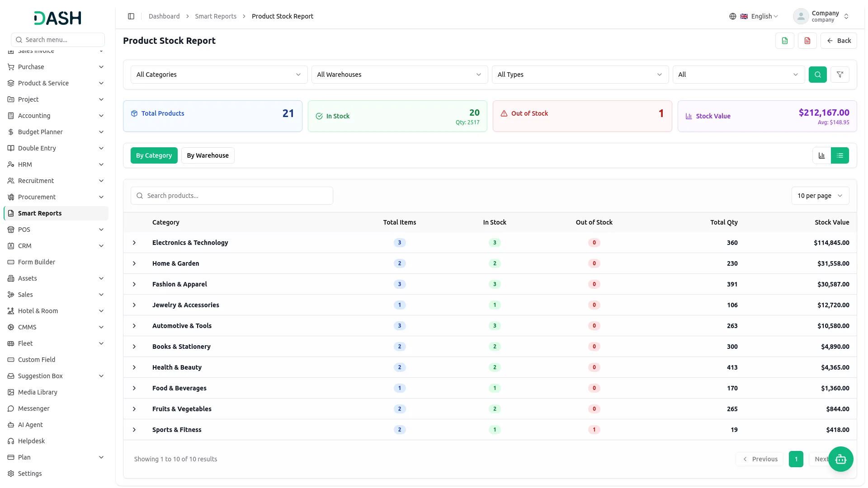868x488 pixels.
Task: Export report as green spreadsheet file
Action: tap(785, 41)
